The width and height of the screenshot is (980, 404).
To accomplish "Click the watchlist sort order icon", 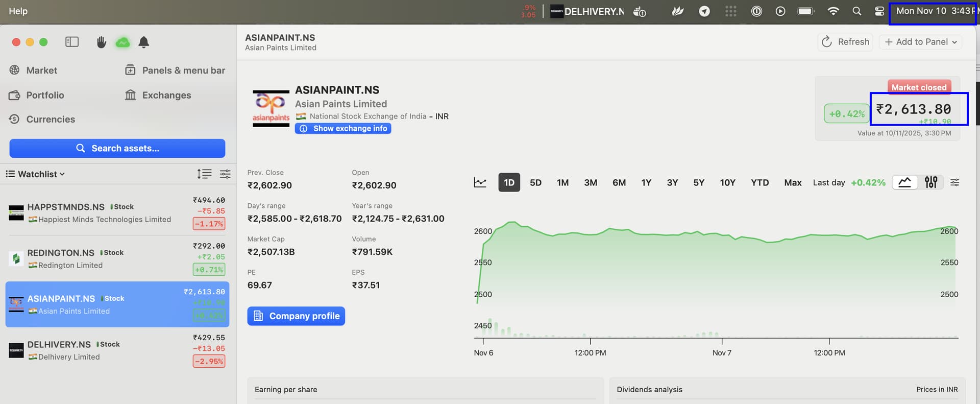I will click(204, 174).
